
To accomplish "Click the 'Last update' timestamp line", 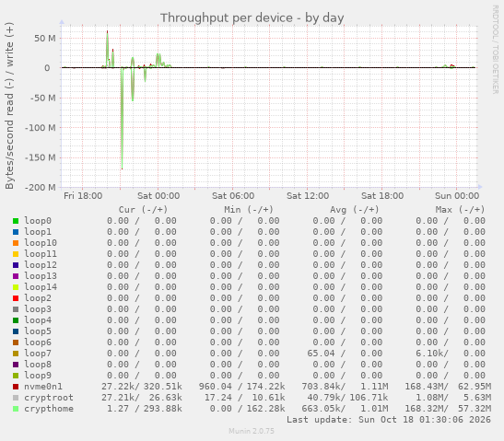I will (x=389, y=420).
